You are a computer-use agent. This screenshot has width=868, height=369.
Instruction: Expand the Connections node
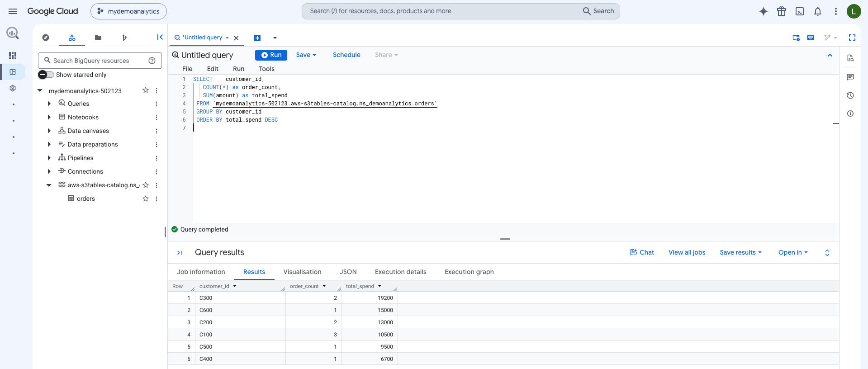coord(49,171)
